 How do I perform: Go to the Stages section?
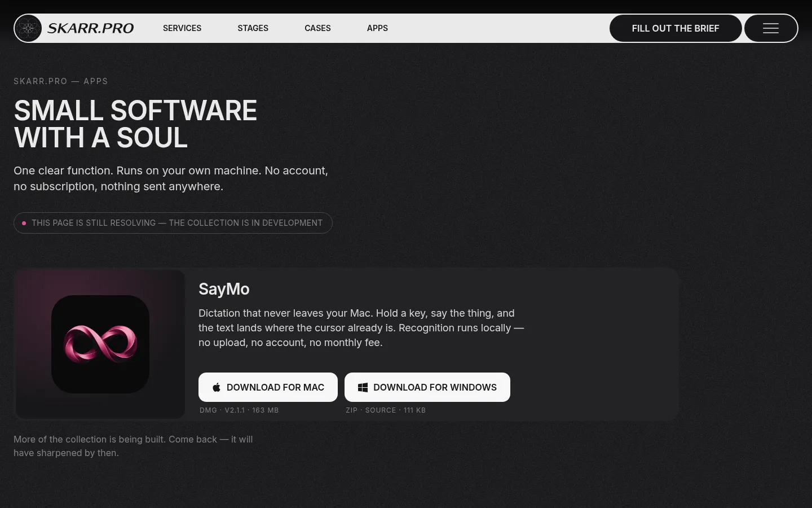click(x=253, y=28)
